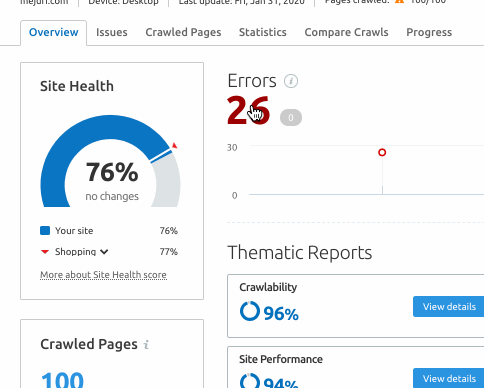Screen dimensions: 484x388
Task: Click View details for Crawlability
Action: [449, 306]
